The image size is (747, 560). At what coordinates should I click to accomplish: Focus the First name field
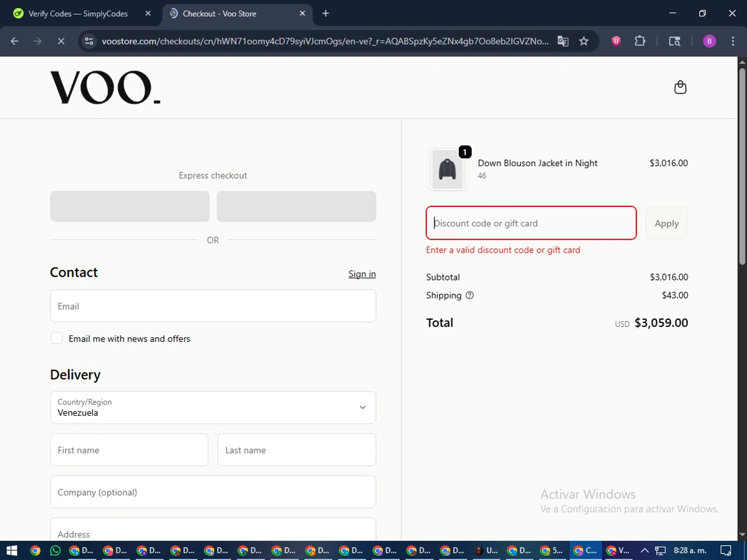point(129,450)
